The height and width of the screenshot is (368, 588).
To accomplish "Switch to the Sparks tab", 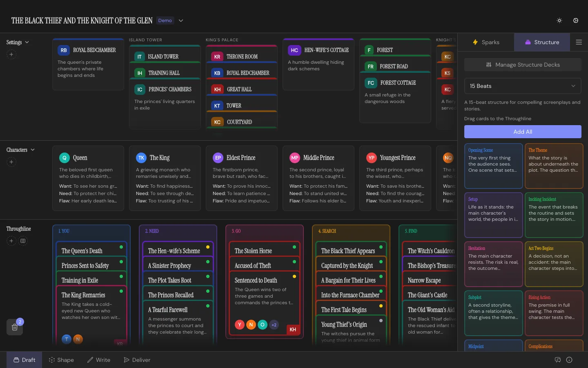I will (x=486, y=42).
